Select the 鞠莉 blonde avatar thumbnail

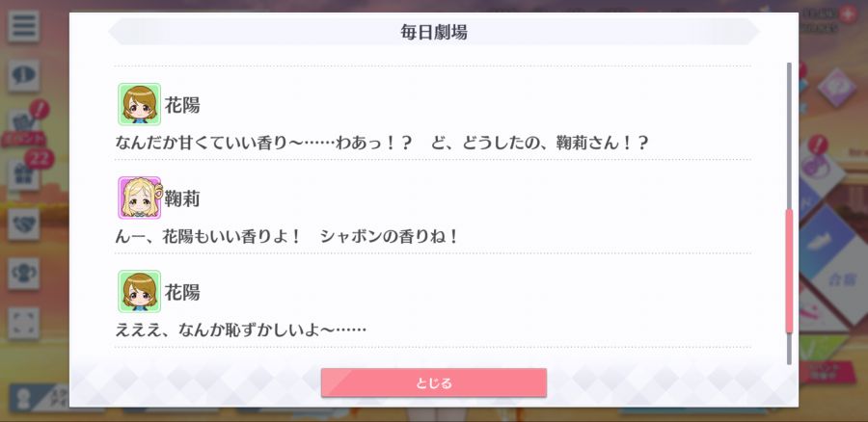(x=140, y=198)
